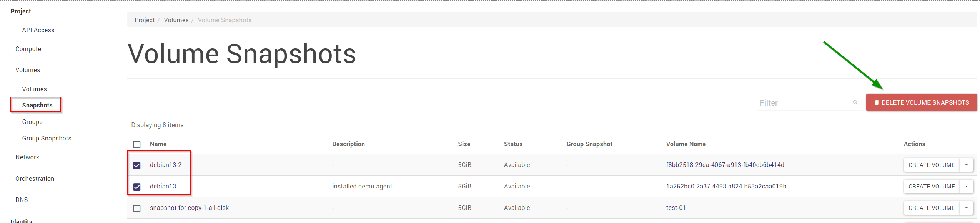980x223 pixels.
Task: Click the search magnifier icon in Filter
Action: [x=855, y=102]
